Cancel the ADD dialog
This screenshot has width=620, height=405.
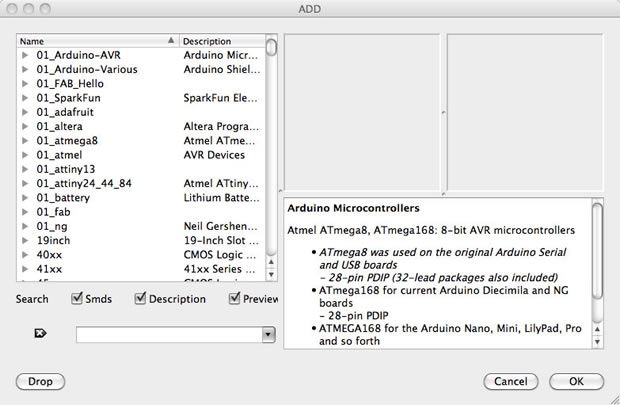click(511, 381)
